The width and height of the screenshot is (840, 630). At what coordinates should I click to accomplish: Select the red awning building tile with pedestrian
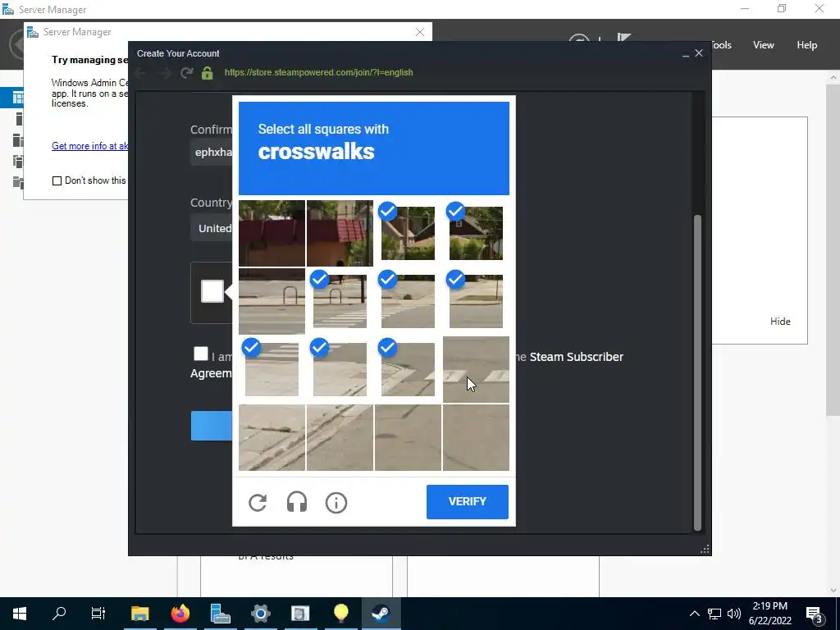point(340,233)
